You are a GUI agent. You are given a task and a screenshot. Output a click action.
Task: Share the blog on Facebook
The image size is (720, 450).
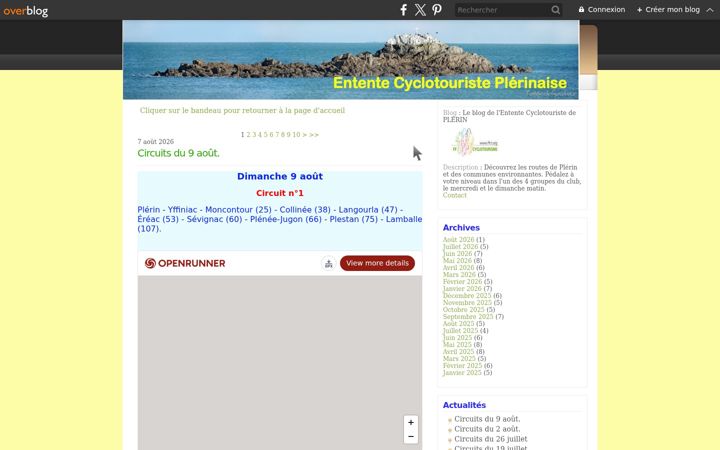[404, 10]
